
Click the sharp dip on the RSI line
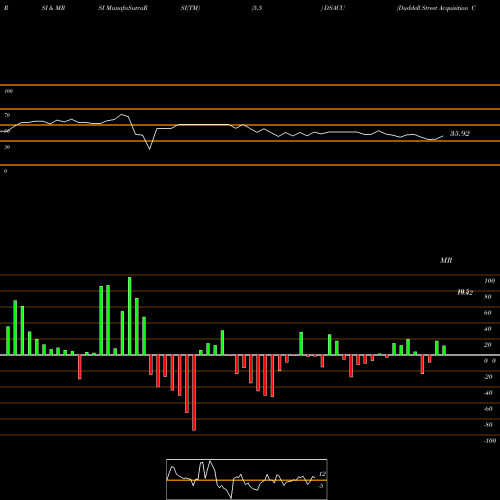coord(150,148)
